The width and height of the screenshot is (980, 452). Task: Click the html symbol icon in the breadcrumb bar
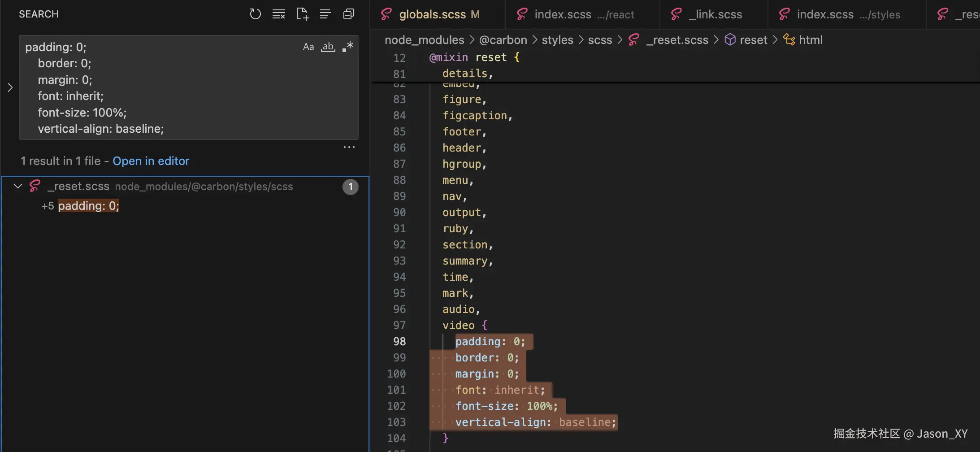click(788, 39)
